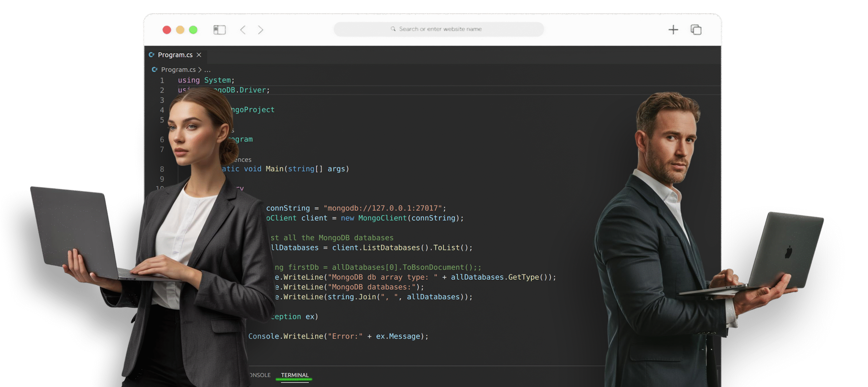
Task: Click line number 1 in the gutter
Action: [162, 80]
